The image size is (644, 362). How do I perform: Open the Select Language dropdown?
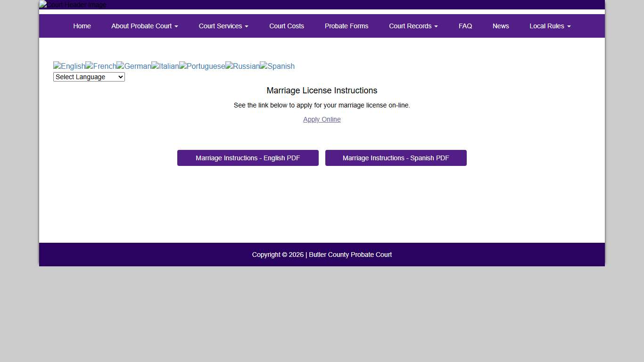(89, 77)
